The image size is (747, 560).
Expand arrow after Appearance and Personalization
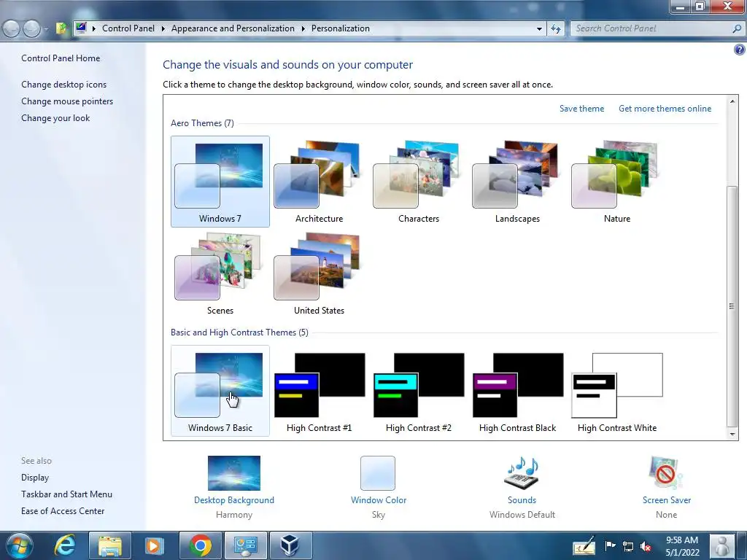pyautogui.click(x=303, y=28)
